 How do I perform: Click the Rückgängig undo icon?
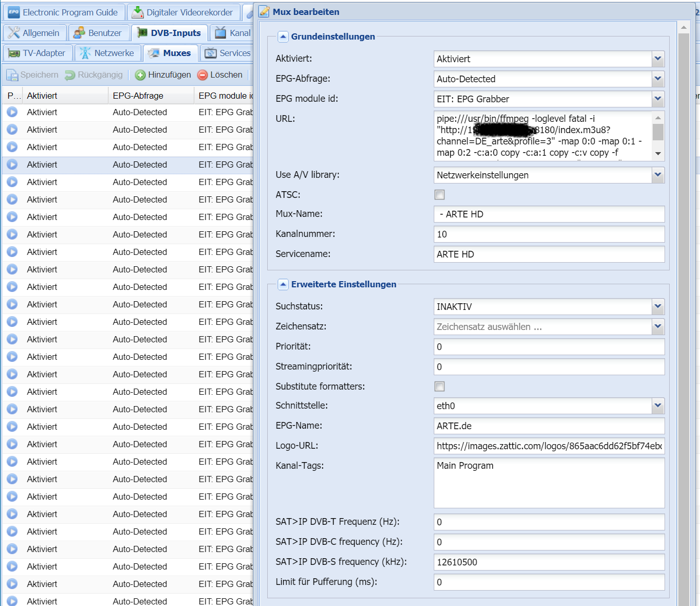[x=70, y=75]
